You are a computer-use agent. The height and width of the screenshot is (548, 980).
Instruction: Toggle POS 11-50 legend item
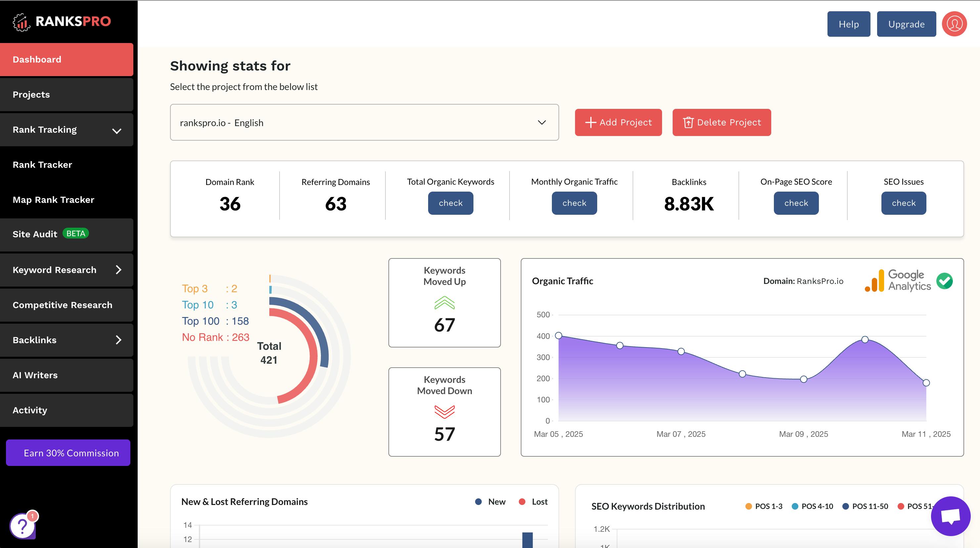[x=866, y=507]
